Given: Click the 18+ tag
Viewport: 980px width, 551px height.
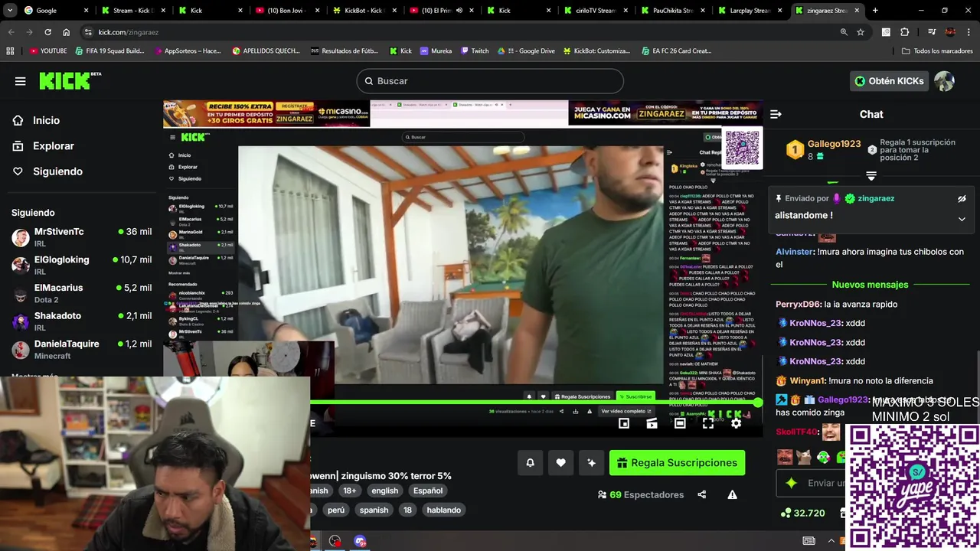Looking at the screenshot, I should tap(349, 491).
